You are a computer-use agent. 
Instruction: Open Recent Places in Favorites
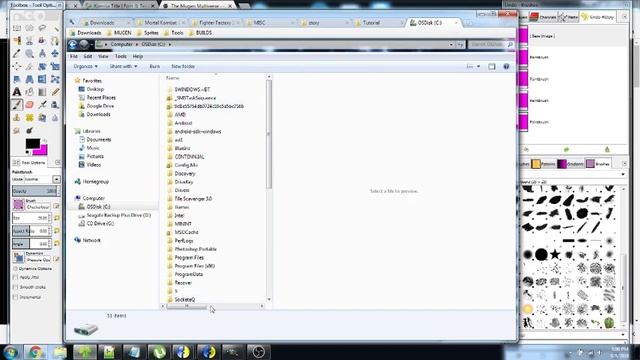(97, 98)
